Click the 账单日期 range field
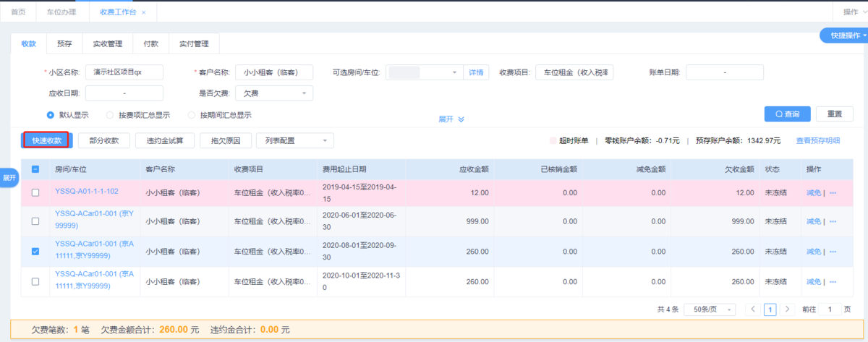The height and width of the screenshot is (342, 868). coord(725,72)
